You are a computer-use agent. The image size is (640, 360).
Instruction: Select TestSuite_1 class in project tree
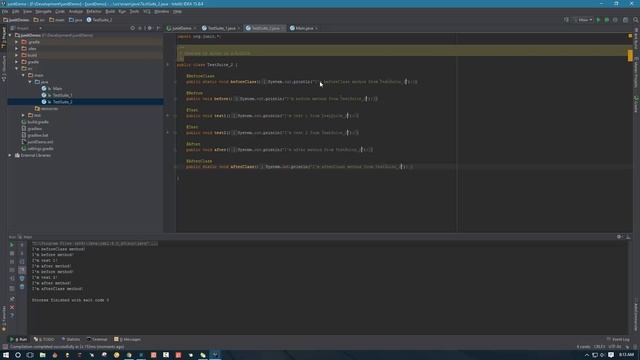(x=57, y=95)
